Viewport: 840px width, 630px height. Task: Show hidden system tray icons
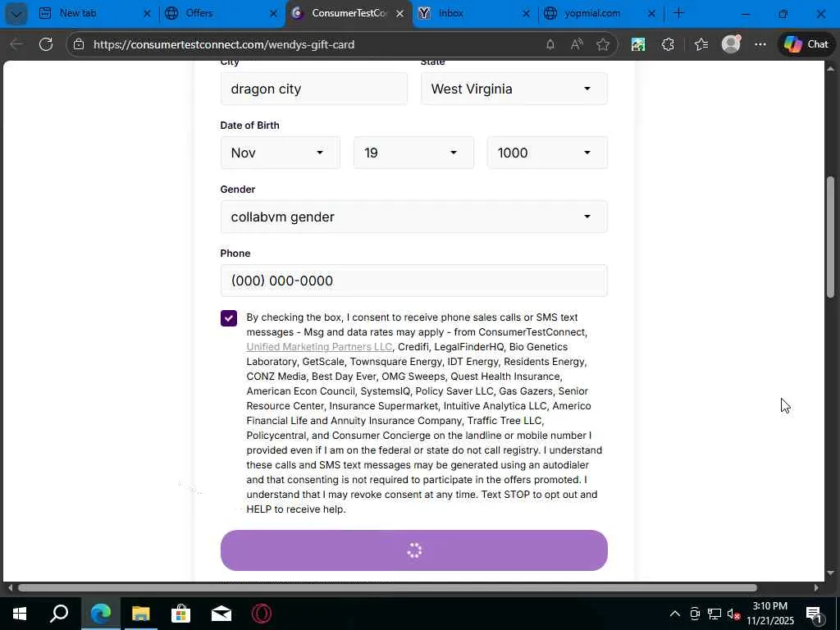675,614
